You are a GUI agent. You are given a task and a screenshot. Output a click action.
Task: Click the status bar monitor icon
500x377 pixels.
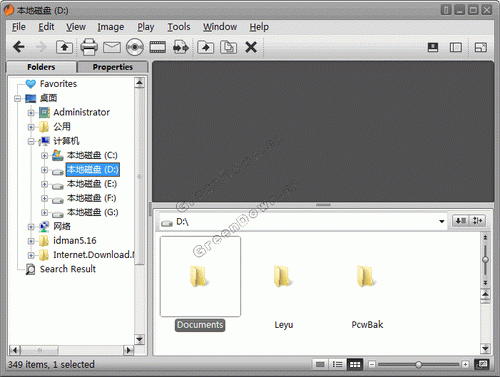(x=481, y=365)
